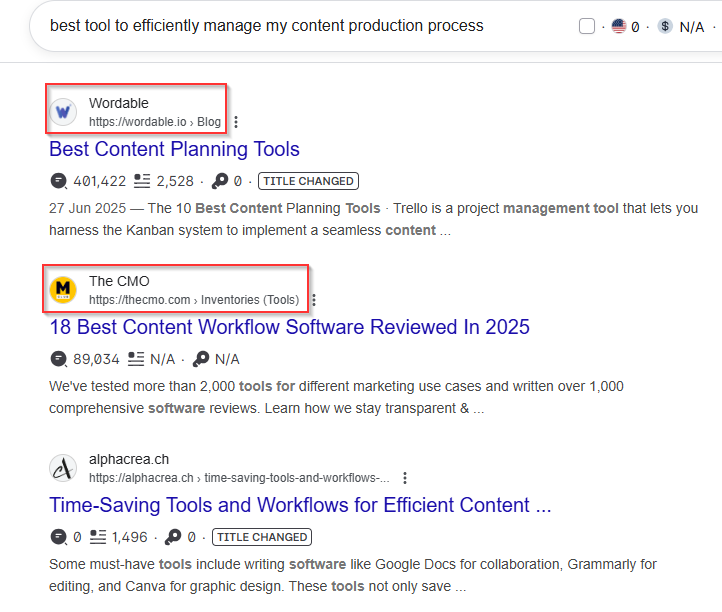Click the 27 Jun 2025 snippet date

coord(87,208)
